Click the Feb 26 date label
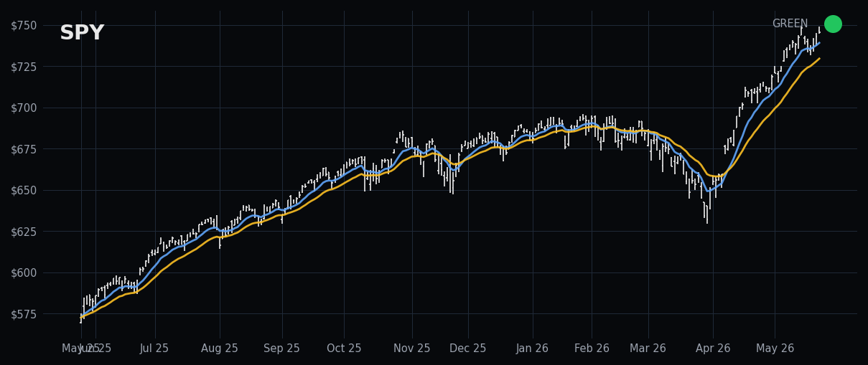 (592, 349)
